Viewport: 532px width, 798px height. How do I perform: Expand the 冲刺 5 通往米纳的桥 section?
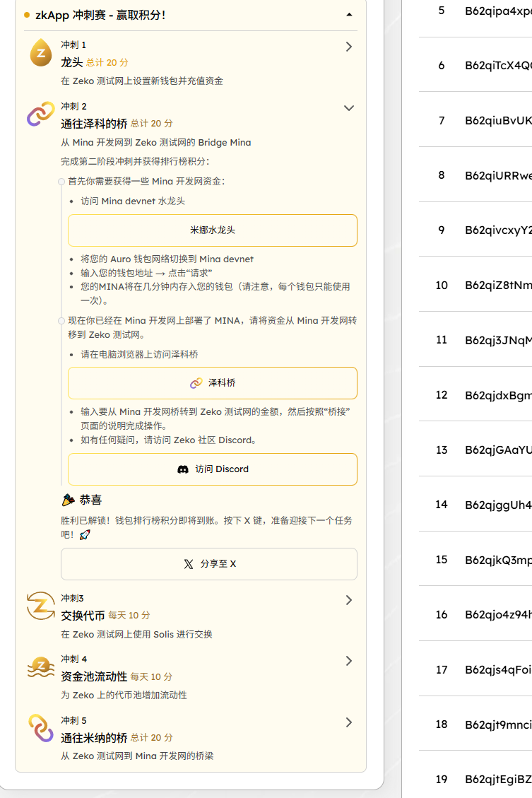pyautogui.click(x=348, y=722)
